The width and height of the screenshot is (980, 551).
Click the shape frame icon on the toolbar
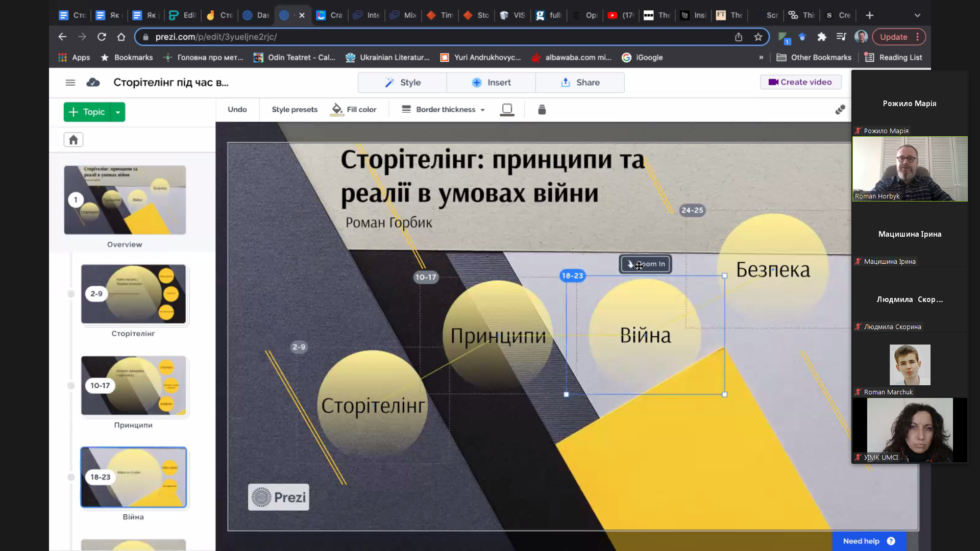click(x=507, y=109)
